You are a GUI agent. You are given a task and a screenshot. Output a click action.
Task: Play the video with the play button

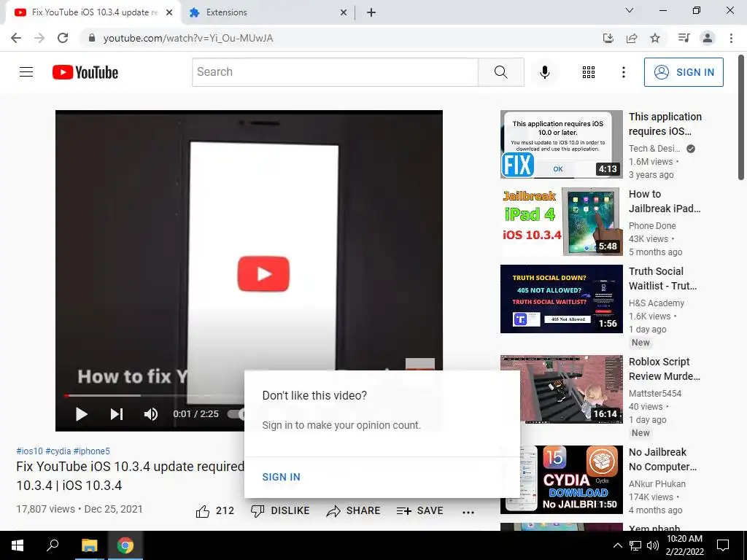coord(82,414)
